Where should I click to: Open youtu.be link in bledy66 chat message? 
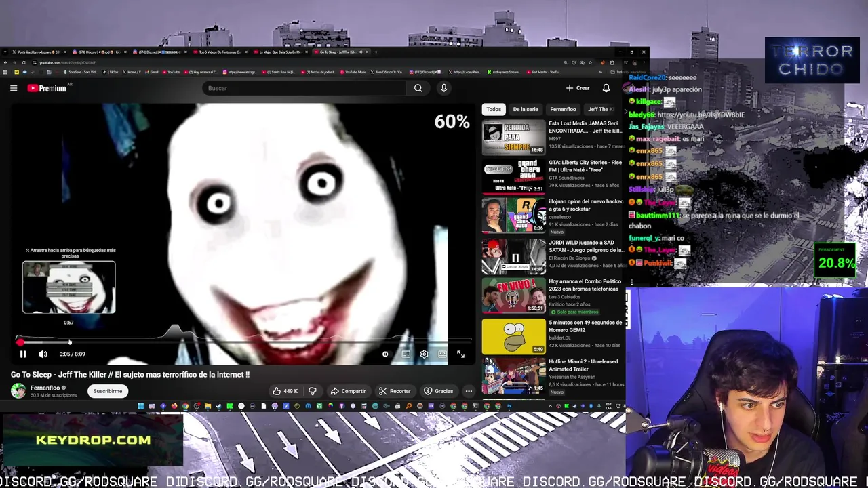click(x=701, y=115)
